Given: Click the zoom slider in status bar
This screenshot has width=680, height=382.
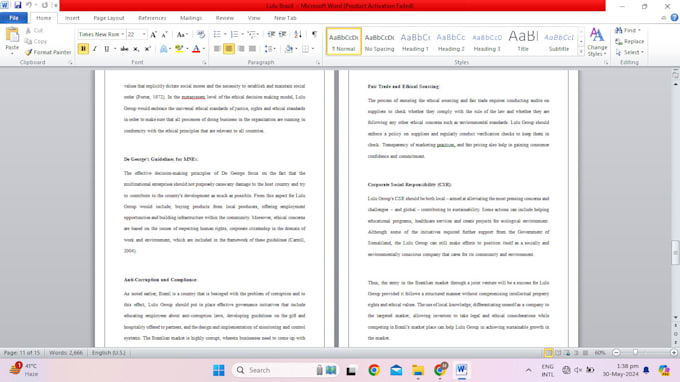Looking at the screenshot, I should click(636, 353).
